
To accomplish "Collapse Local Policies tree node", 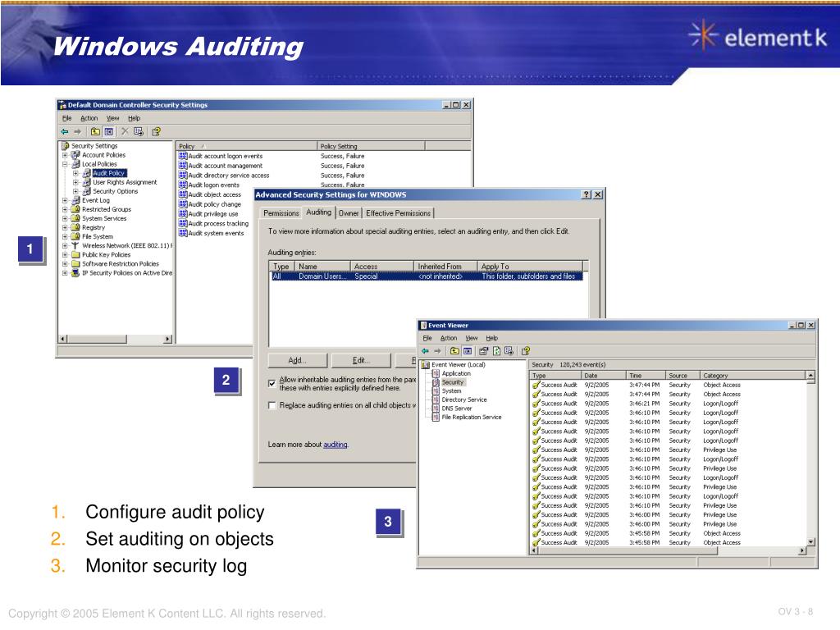I will [x=65, y=164].
